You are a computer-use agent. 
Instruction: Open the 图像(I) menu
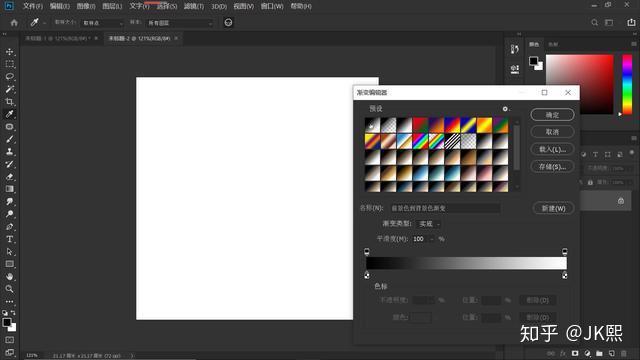(x=86, y=6)
